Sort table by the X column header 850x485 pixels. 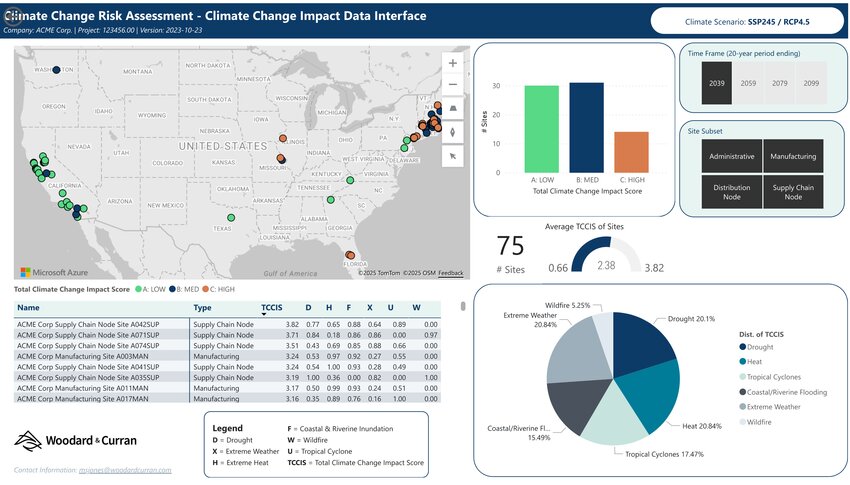pyautogui.click(x=370, y=307)
